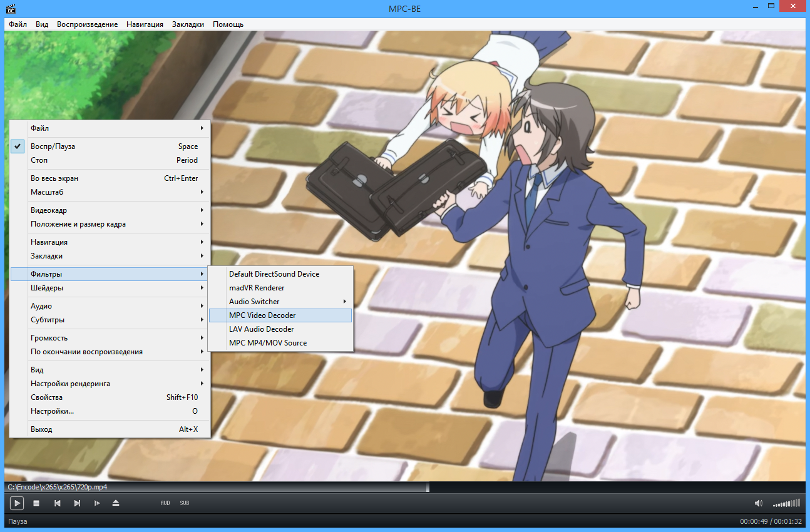The image size is (810, 532).
Task: Open the SUB subtitle track selector
Action: 185,503
